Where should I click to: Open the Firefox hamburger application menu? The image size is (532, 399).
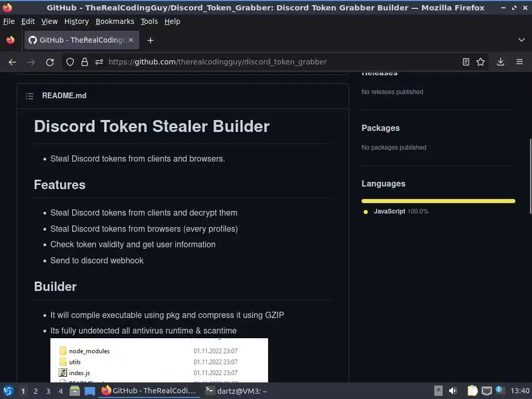pos(520,62)
